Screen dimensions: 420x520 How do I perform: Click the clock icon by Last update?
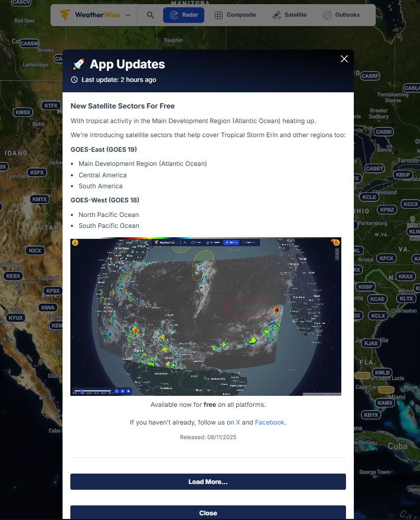click(74, 80)
